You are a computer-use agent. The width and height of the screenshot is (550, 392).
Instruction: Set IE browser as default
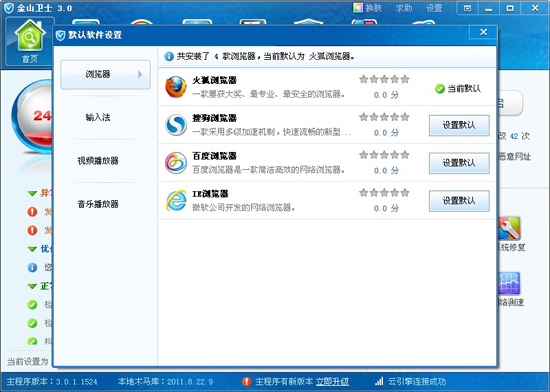[459, 201]
